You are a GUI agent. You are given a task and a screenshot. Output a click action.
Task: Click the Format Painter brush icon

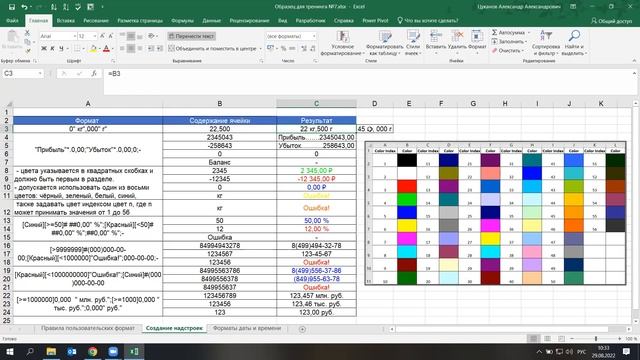click(x=27, y=51)
